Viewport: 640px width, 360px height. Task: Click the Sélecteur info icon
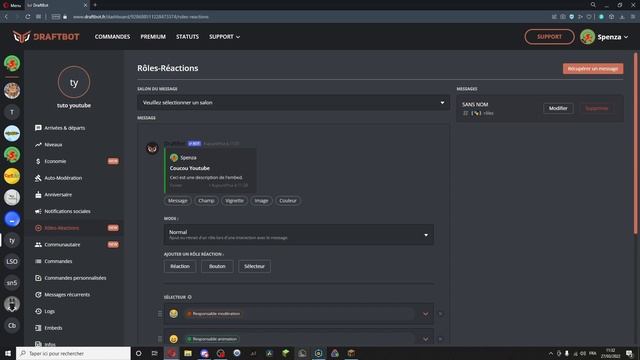click(x=189, y=297)
